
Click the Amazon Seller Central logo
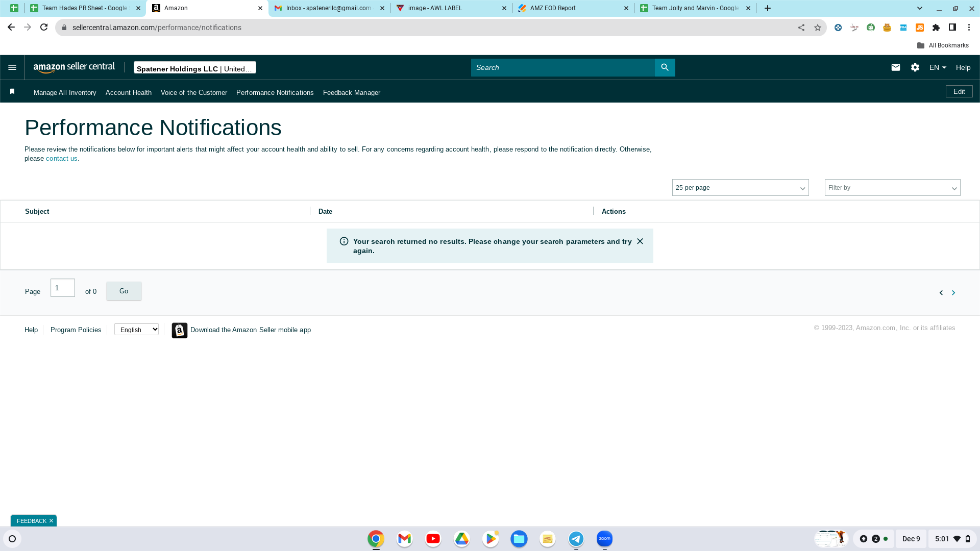74,67
